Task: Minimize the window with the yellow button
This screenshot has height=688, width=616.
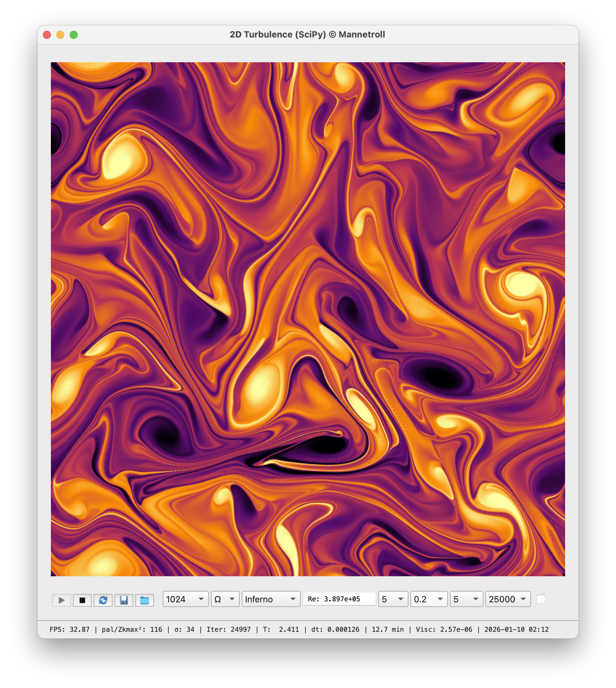Action: [x=60, y=35]
